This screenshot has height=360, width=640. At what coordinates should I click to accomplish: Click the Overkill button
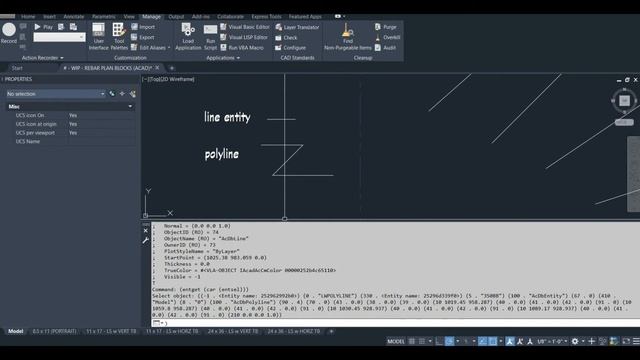[x=387, y=37]
